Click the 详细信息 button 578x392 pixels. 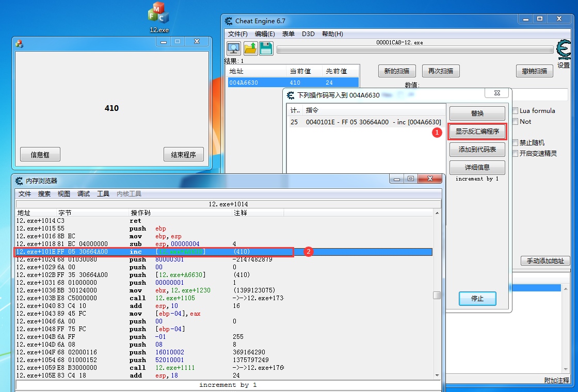[477, 167]
